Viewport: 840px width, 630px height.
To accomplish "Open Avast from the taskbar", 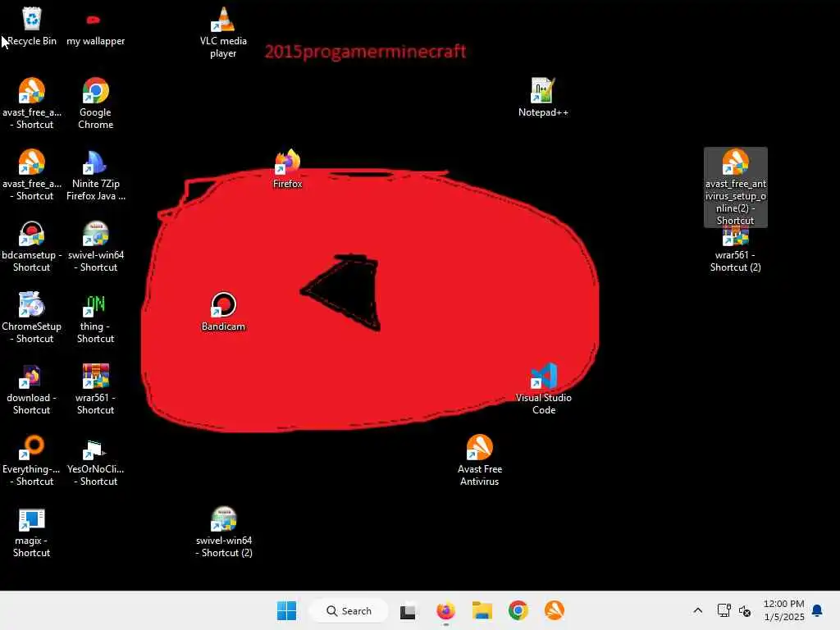I will pos(554,610).
